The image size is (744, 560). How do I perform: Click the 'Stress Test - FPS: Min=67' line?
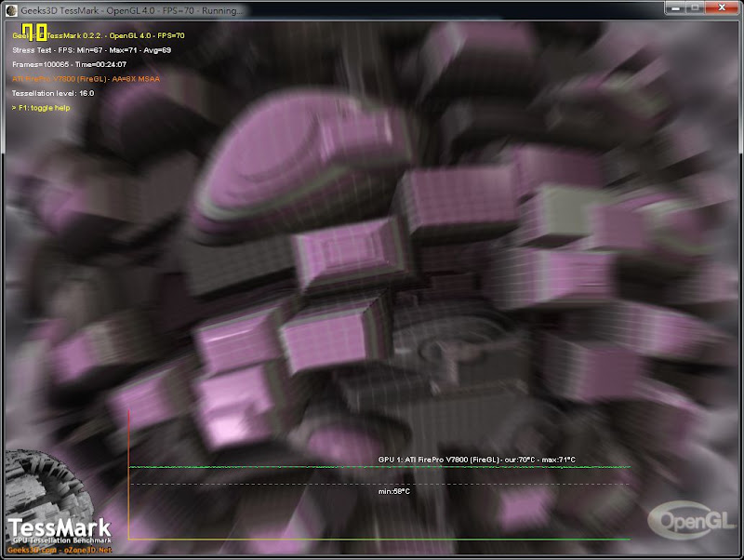[x=91, y=50]
